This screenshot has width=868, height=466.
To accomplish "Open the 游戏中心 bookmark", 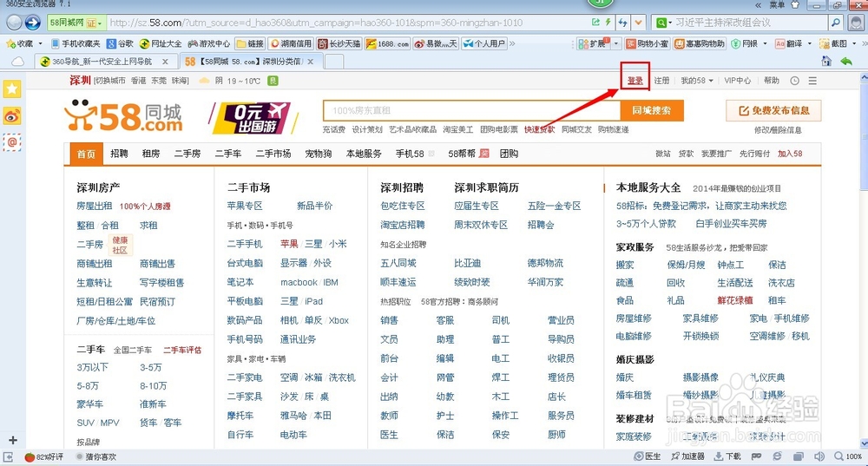I will click(x=208, y=43).
